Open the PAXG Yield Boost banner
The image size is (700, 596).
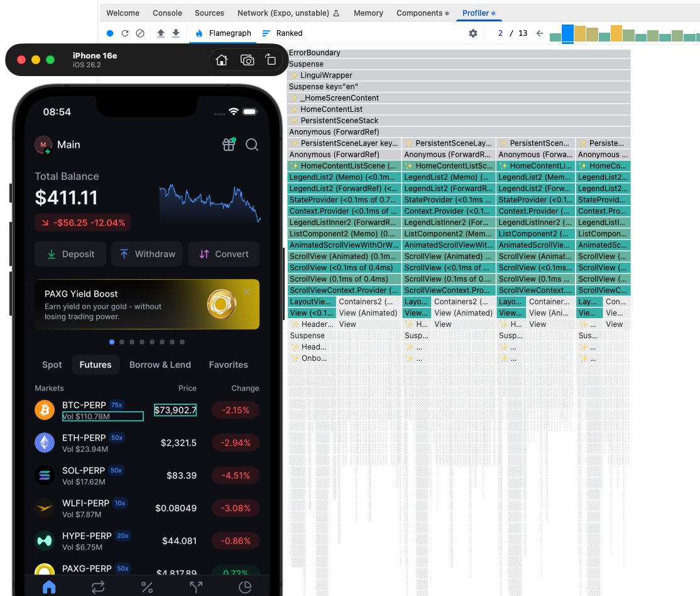pyautogui.click(x=147, y=304)
